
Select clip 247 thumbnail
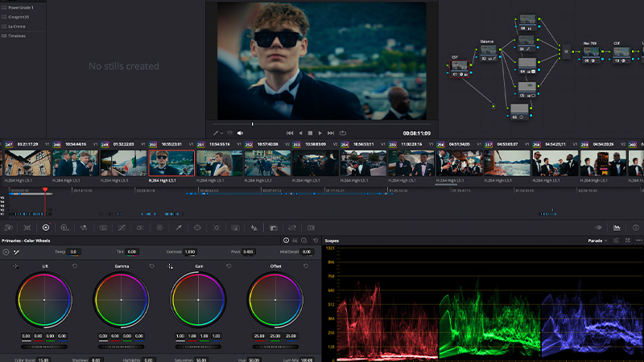pyautogui.click(x=27, y=163)
